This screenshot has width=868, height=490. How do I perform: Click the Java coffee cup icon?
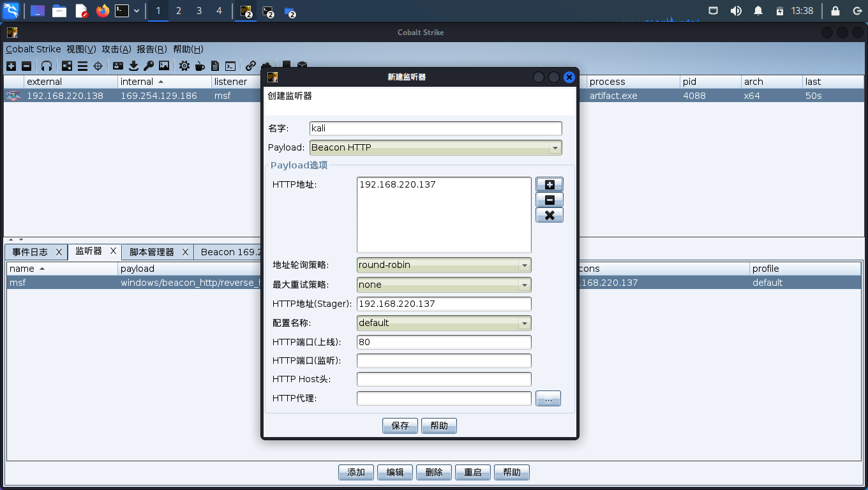point(200,66)
